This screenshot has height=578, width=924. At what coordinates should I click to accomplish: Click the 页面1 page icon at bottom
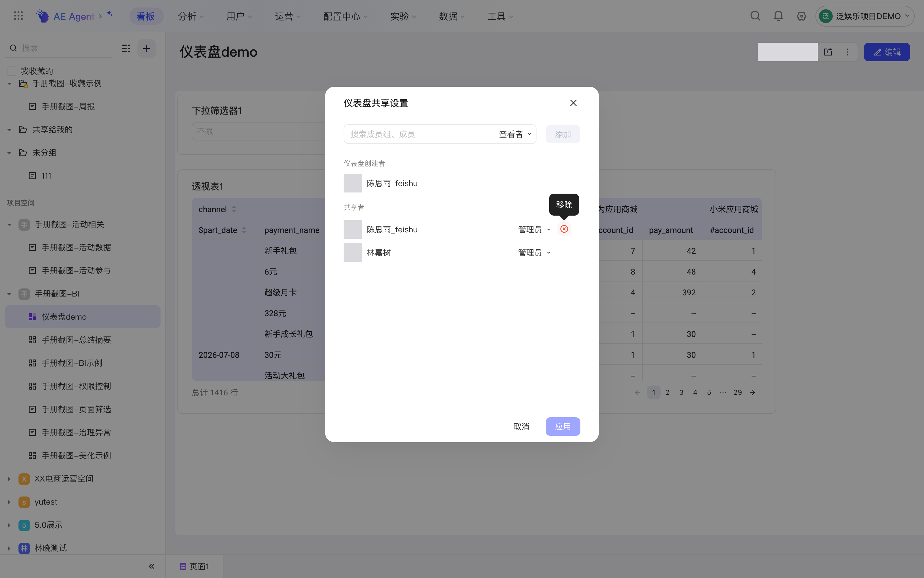point(183,566)
